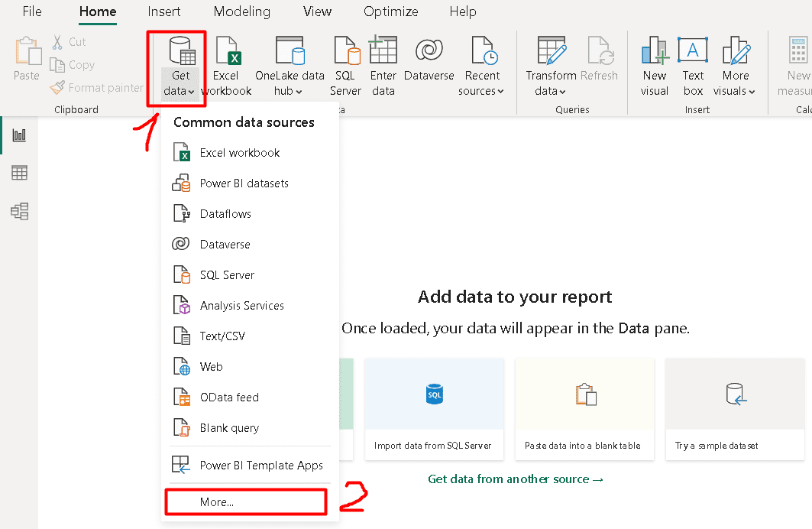The height and width of the screenshot is (529, 812).
Task: Choose Blank query menu item
Action: pos(250,428)
